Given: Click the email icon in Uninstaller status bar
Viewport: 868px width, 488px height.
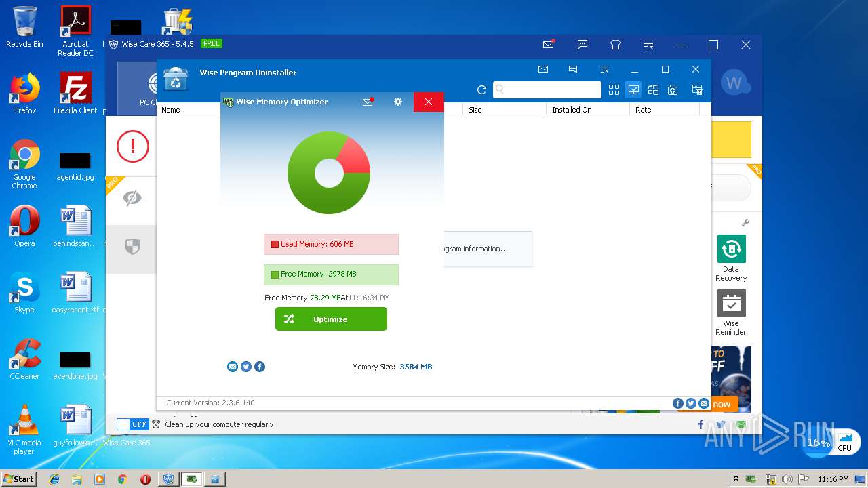Looking at the screenshot, I should click(x=704, y=403).
